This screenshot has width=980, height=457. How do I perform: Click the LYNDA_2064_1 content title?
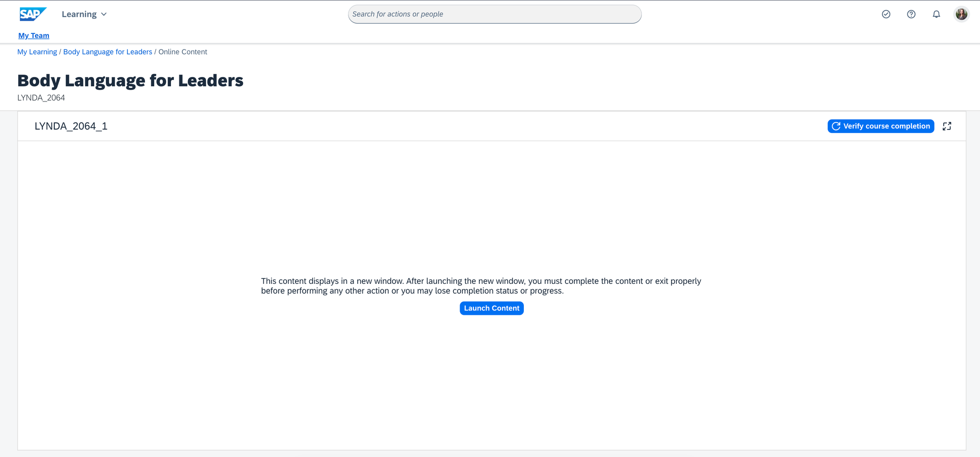71,126
